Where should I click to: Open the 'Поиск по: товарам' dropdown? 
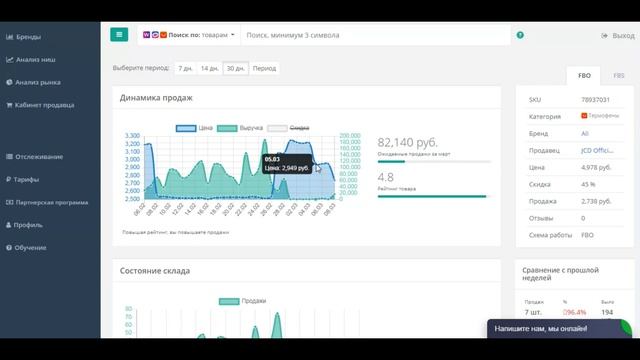[x=189, y=35]
